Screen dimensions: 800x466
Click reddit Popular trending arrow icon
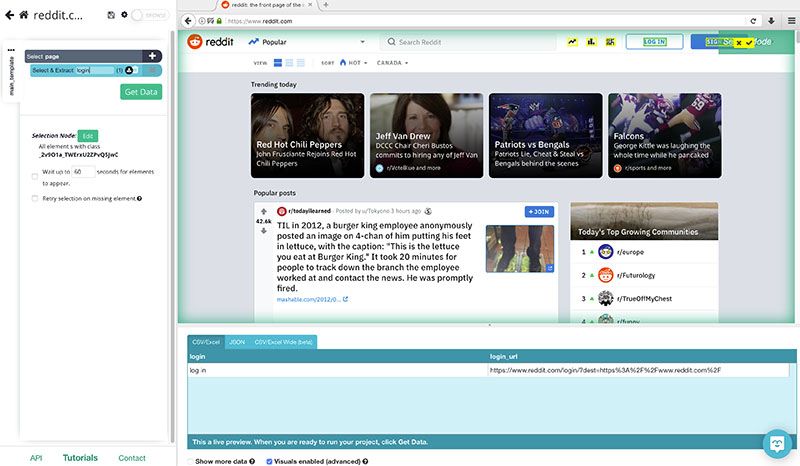572,42
